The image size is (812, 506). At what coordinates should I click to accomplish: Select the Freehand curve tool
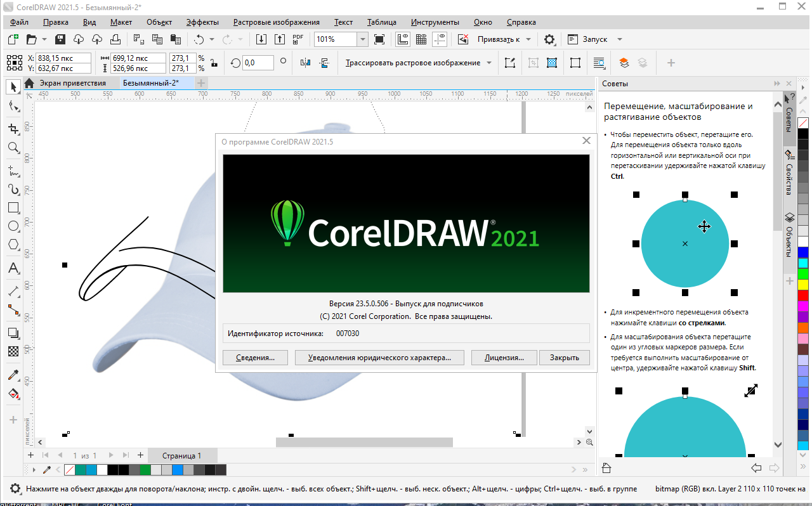13,171
